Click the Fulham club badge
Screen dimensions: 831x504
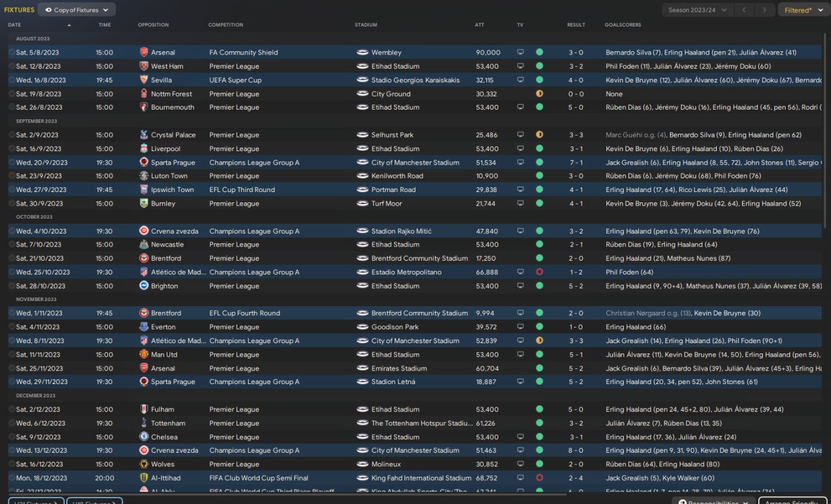pyautogui.click(x=144, y=409)
